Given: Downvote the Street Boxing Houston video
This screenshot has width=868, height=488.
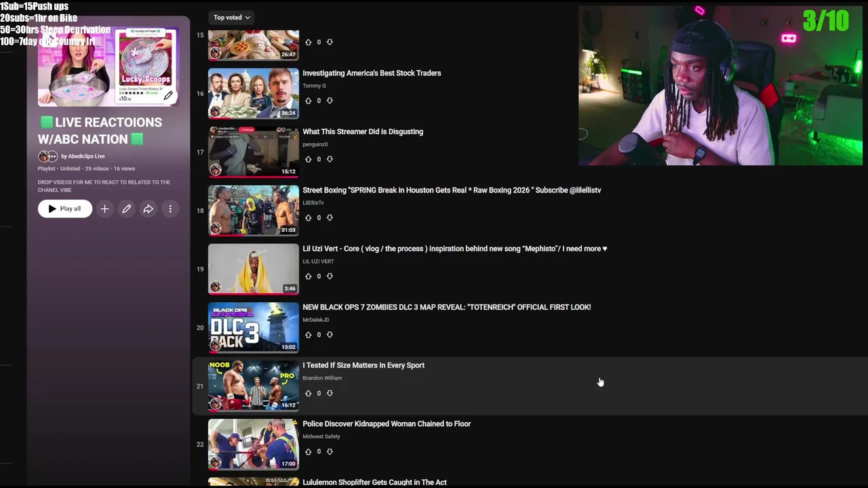Looking at the screenshot, I should 330,218.
